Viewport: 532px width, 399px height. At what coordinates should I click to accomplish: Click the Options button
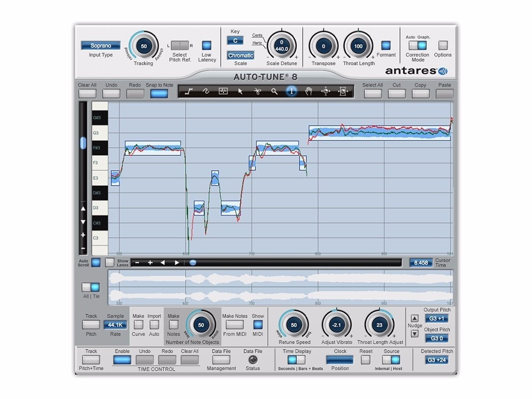(443, 45)
